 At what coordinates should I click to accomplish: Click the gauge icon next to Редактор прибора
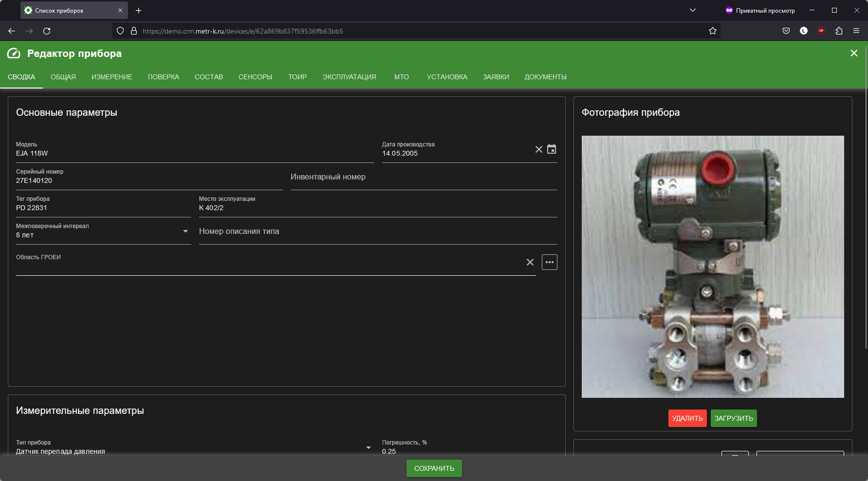pos(14,53)
